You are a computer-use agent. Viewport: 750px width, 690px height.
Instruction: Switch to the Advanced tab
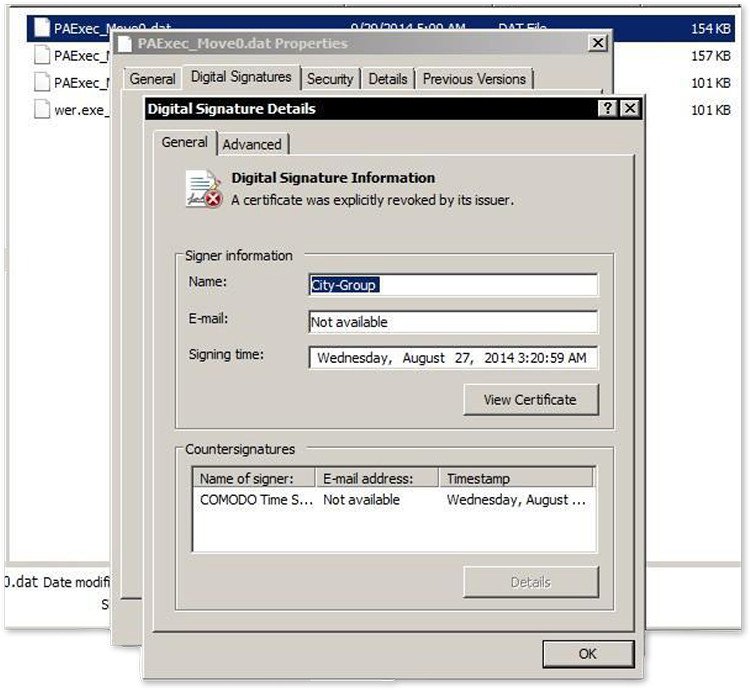tap(252, 144)
